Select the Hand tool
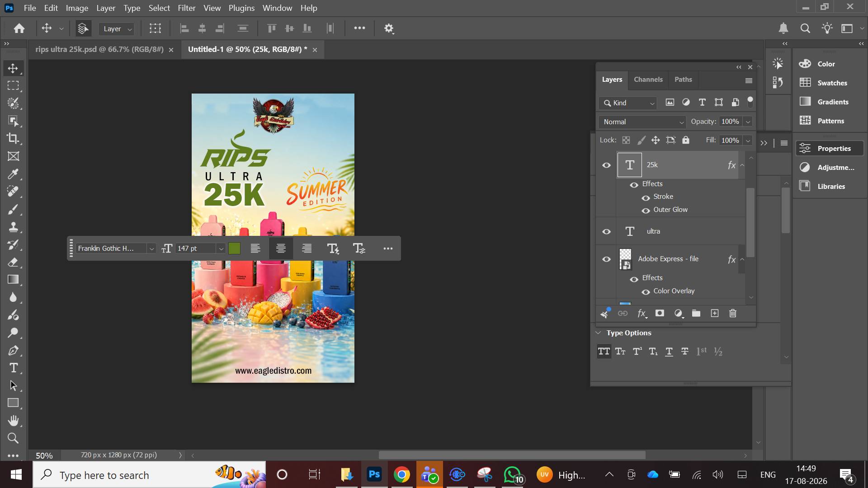Image resolution: width=868 pixels, height=488 pixels. [13, 421]
